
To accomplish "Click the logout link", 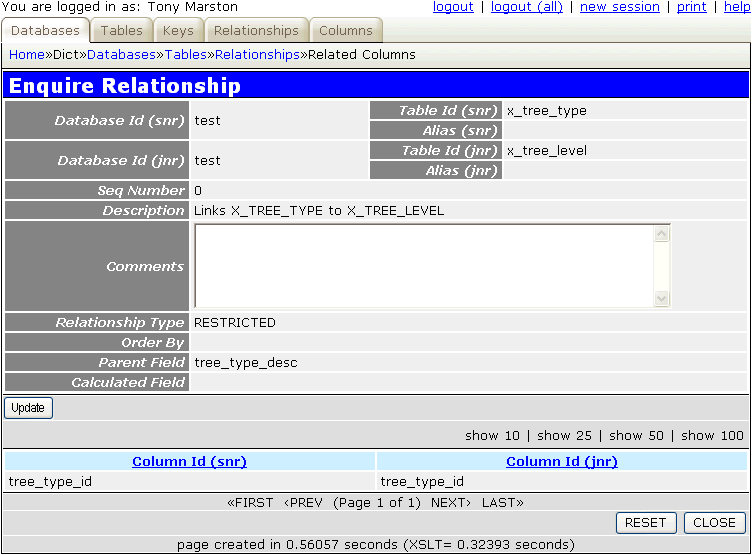I will [x=453, y=7].
